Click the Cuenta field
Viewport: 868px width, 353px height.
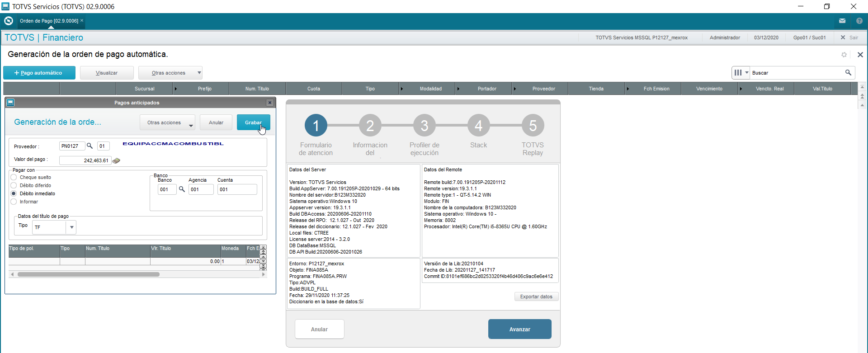click(237, 189)
